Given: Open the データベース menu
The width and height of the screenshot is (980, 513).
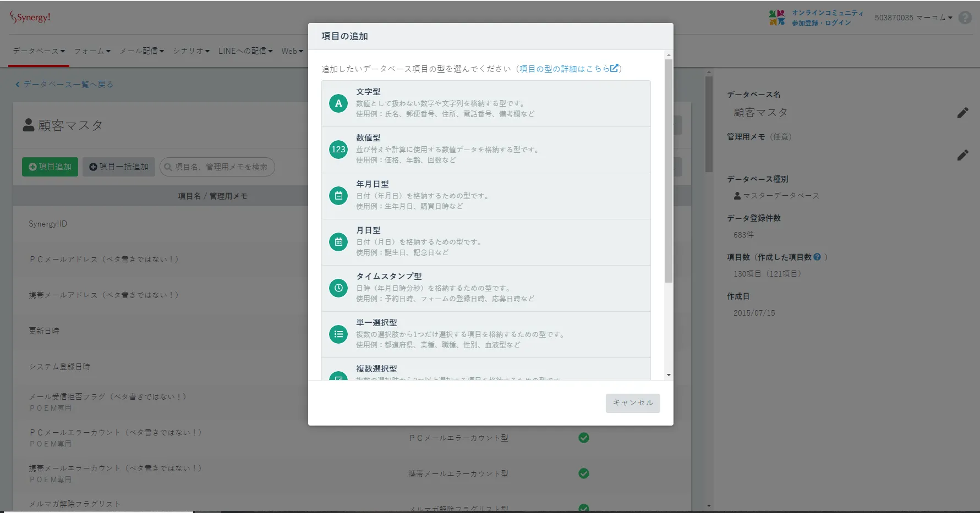Looking at the screenshot, I should click(x=39, y=51).
